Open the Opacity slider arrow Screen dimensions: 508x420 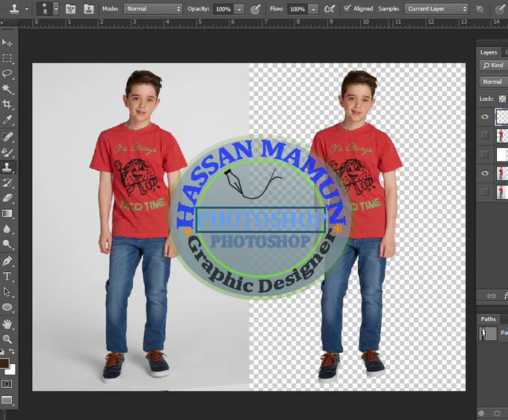coord(239,9)
